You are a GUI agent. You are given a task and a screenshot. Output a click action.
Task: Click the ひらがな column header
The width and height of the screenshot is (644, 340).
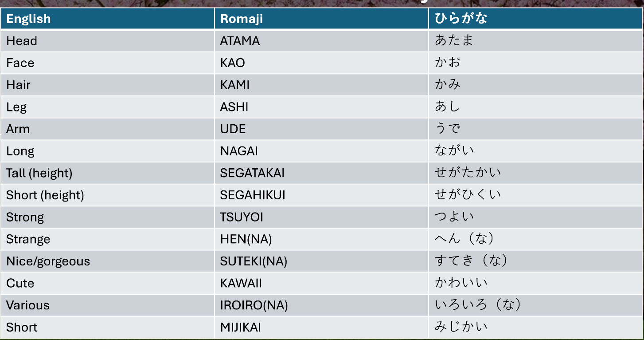461,19
